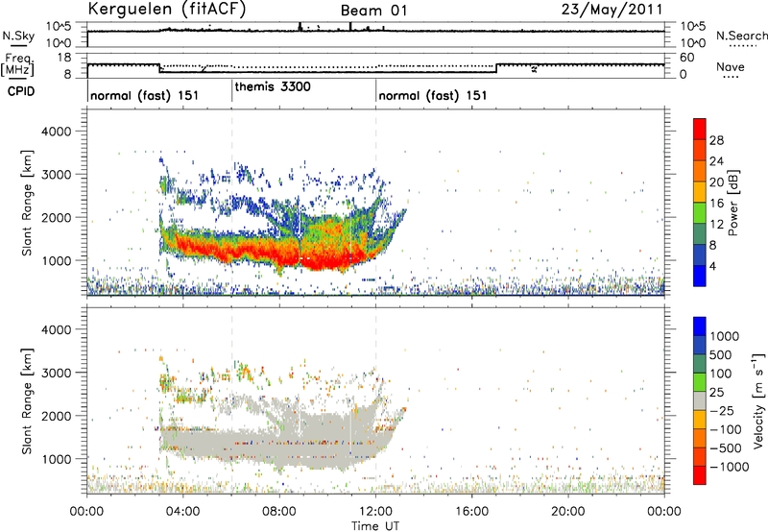Click the "28" tick on the Power colorbar
This screenshot has height=532, width=768.
716,140
